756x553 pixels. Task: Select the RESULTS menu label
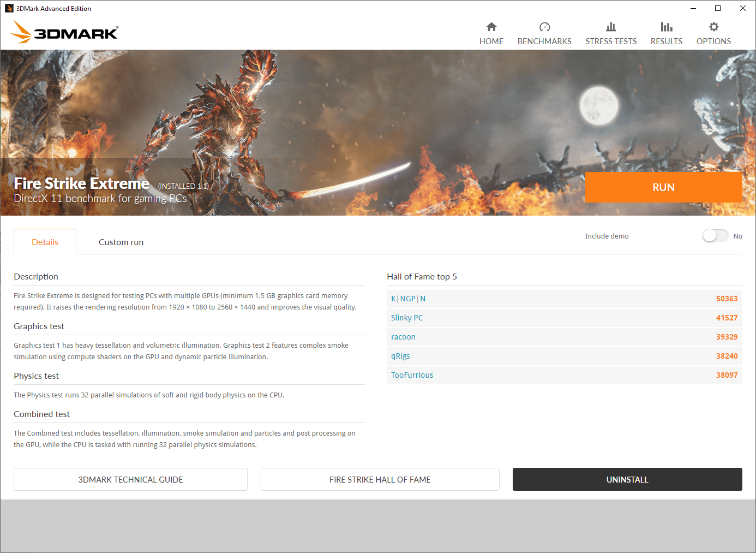coord(667,41)
